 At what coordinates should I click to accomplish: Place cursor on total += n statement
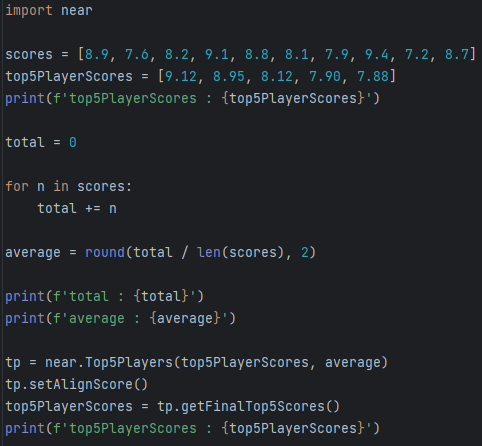[77, 209]
